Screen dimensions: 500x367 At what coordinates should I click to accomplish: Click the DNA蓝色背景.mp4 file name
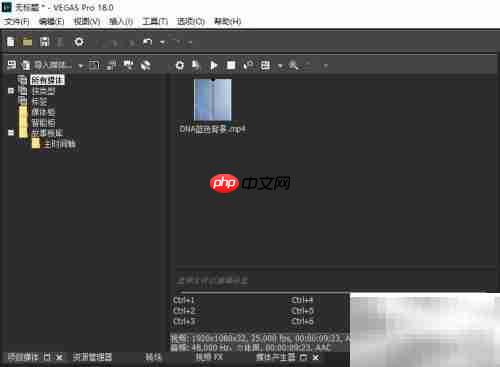point(213,129)
